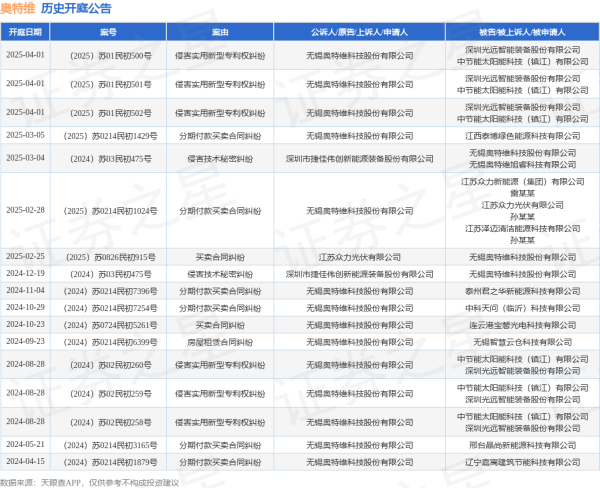Click defendant 泰州君之华新能源科技有限公司
Screen dimensions: 600x488
pos(522,291)
